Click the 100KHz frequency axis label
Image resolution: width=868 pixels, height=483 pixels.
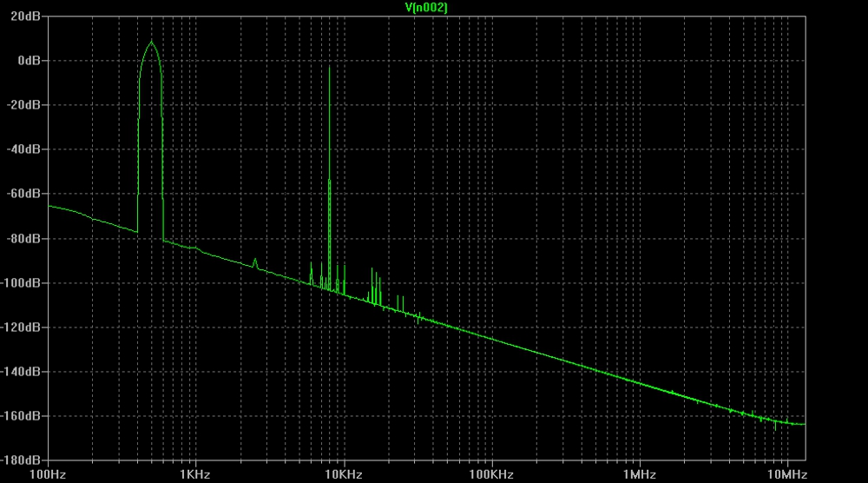490,474
